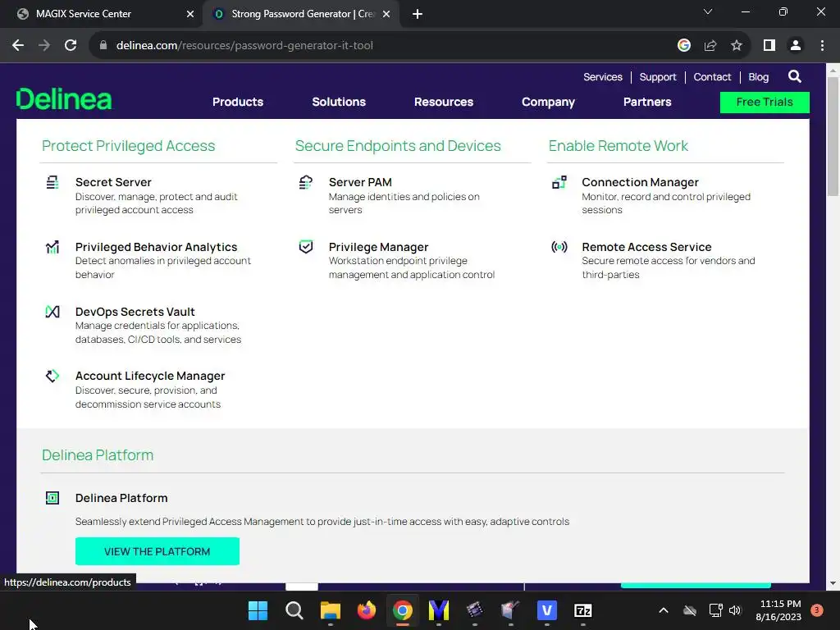Image resolution: width=840 pixels, height=630 pixels.
Task: Close the Strong Password Generator tab
Action: click(x=386, y=15)
